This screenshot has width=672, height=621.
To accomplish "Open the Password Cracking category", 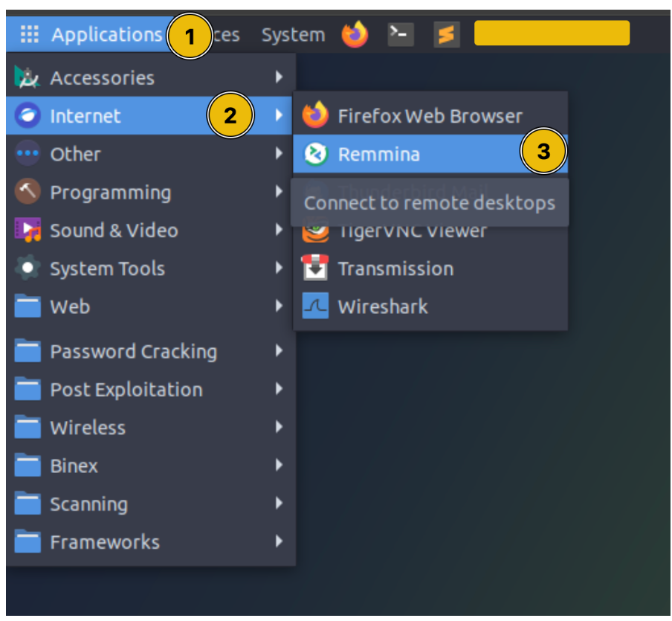I will tap(151, 351).
